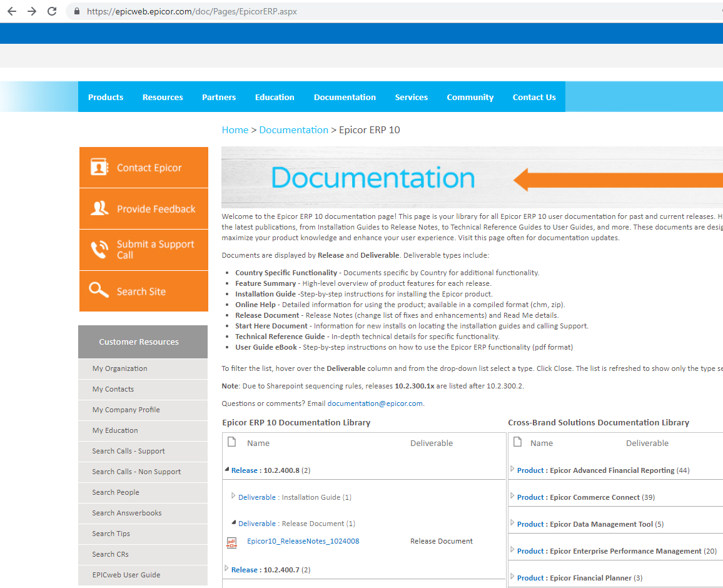Expand Epicor Financial Planner product group
This screenshot has width=723, height=588.
(512, 576)
